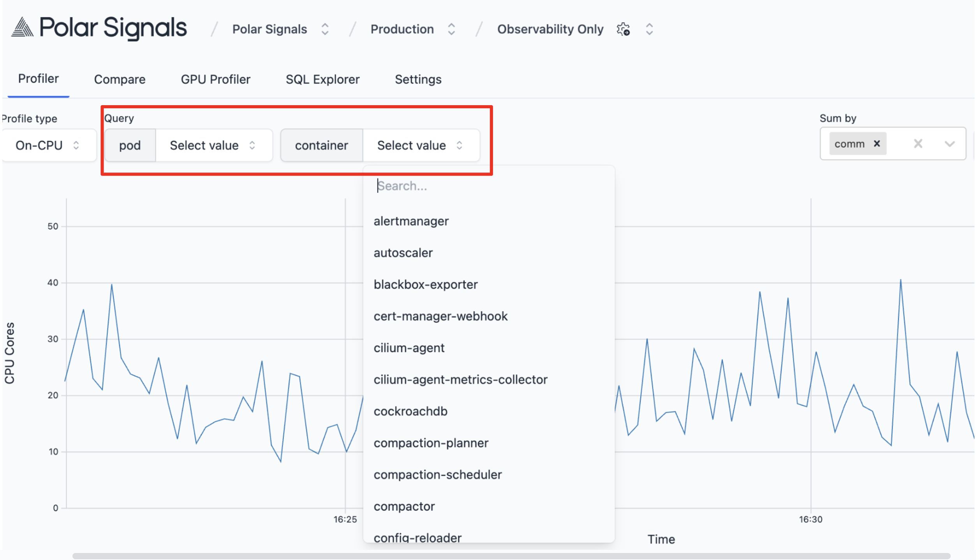
Task: Go to the Settings tab
Action: pyautogui.click(x=418, y=79)
